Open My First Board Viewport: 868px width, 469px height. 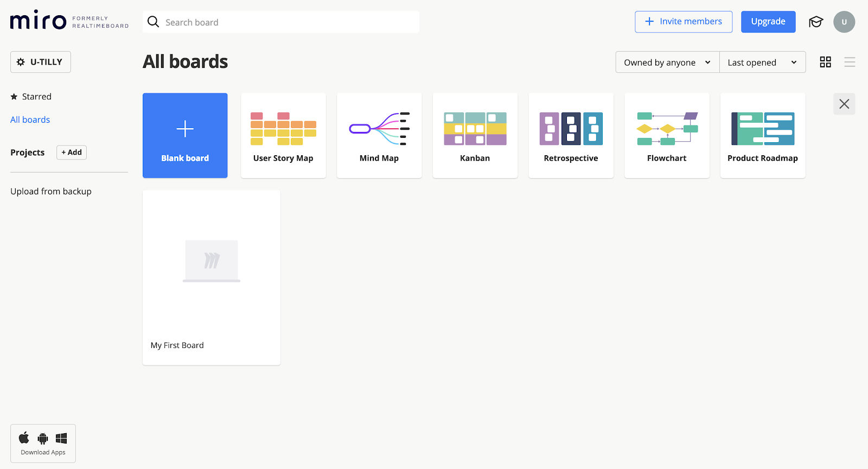tap(212, 277)
